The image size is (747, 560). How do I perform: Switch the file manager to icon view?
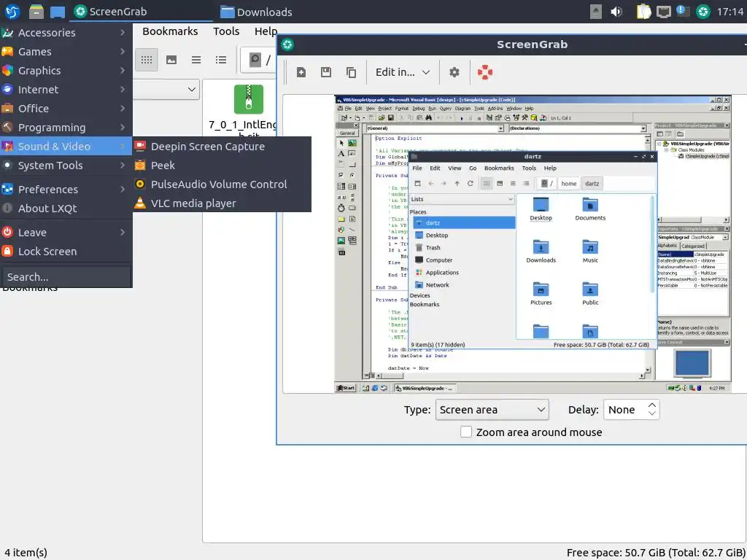pos(147,60)
